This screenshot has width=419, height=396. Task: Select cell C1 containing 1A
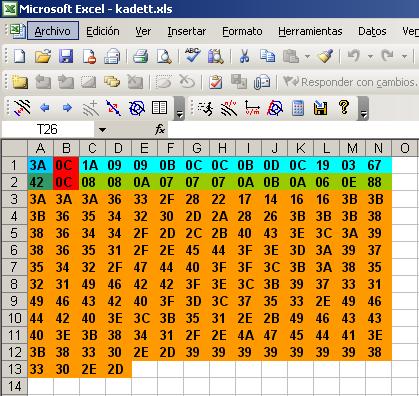coord(92,165)
